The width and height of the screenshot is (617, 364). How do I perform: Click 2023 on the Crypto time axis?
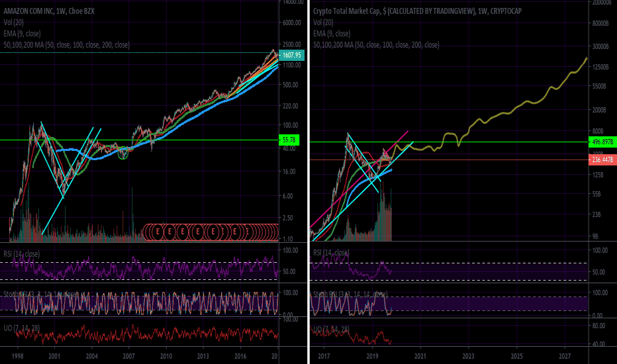468,356
